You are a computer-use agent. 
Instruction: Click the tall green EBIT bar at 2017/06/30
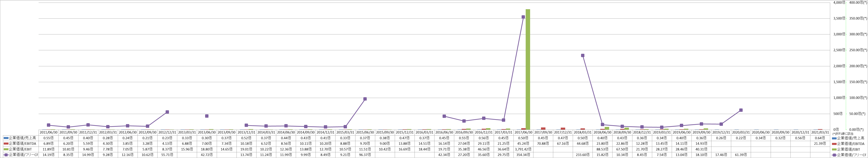coord(528,69)
